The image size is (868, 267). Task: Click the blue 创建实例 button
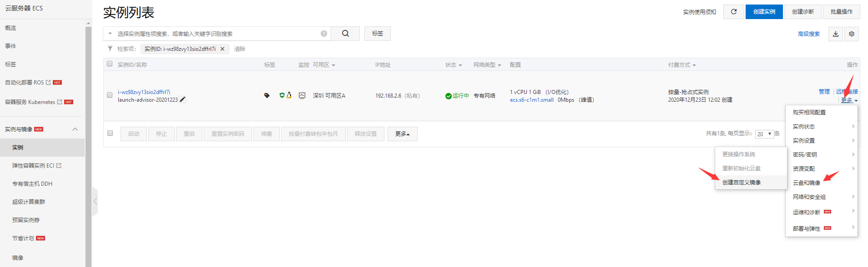tap(764, 12)
